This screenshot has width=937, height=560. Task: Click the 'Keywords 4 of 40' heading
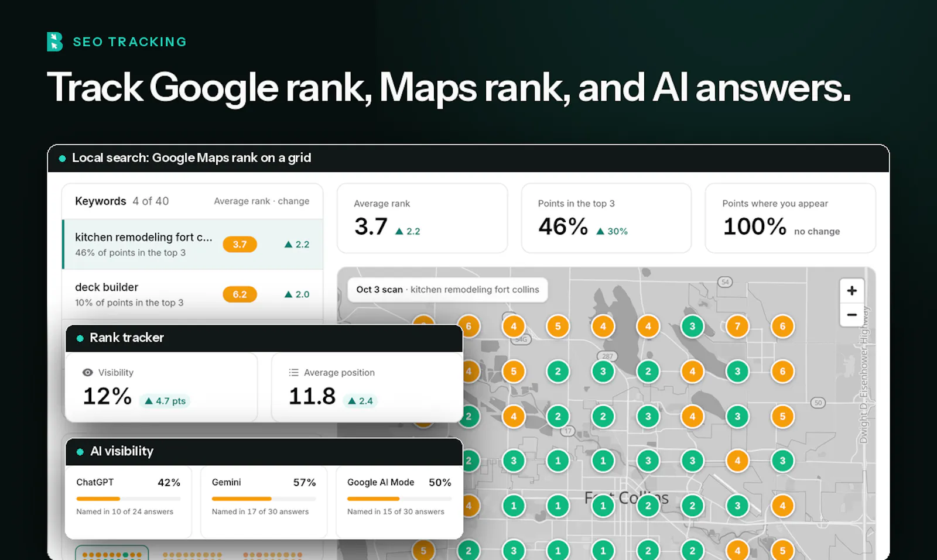click(122, 201)
